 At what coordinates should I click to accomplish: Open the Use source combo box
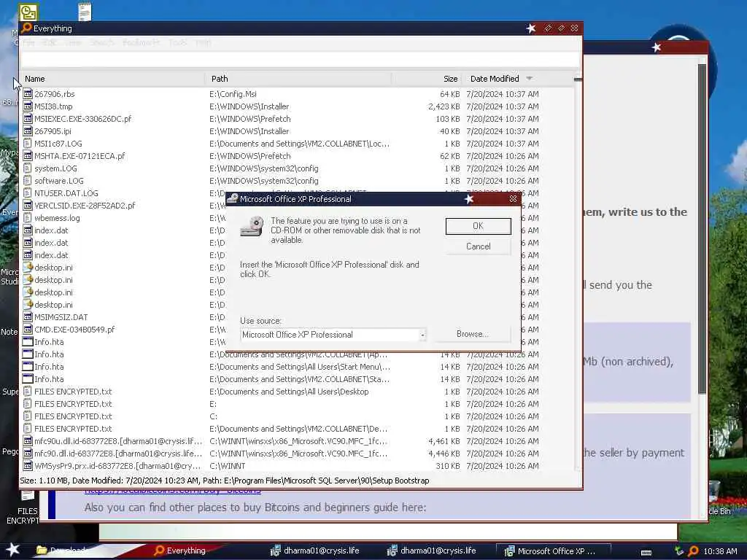coord(333,335)
